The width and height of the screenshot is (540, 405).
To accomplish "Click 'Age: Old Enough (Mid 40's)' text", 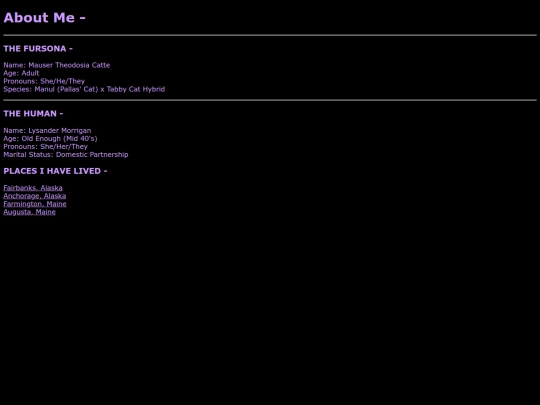I will pos(50,138).
